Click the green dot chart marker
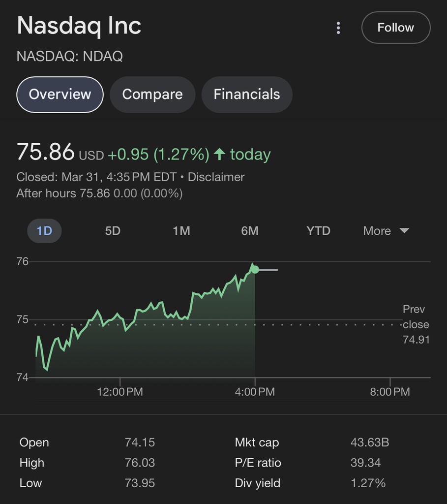The height and width of the screenshot is (504, 447). (x=255, y=269)
